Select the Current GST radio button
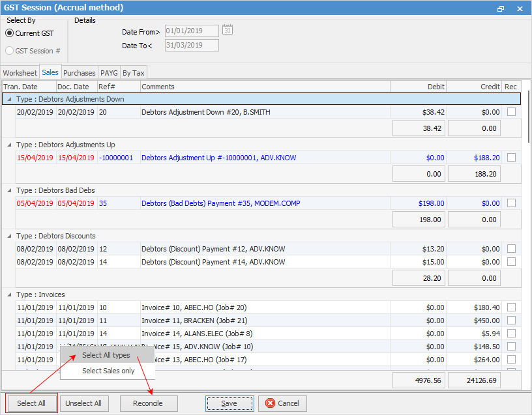The height and width of the screenshot is (415, 532). (10, 33)
